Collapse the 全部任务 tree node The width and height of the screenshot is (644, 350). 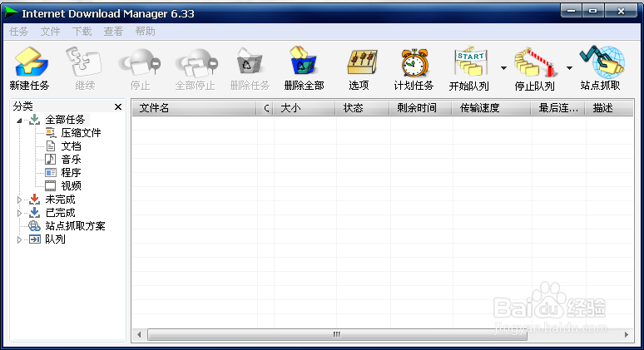19,121
